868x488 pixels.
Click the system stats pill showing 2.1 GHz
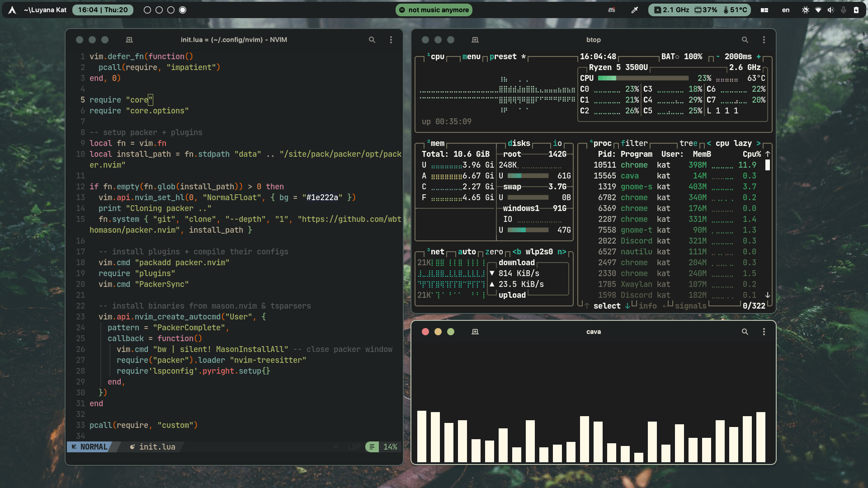(x=699, y=10)
